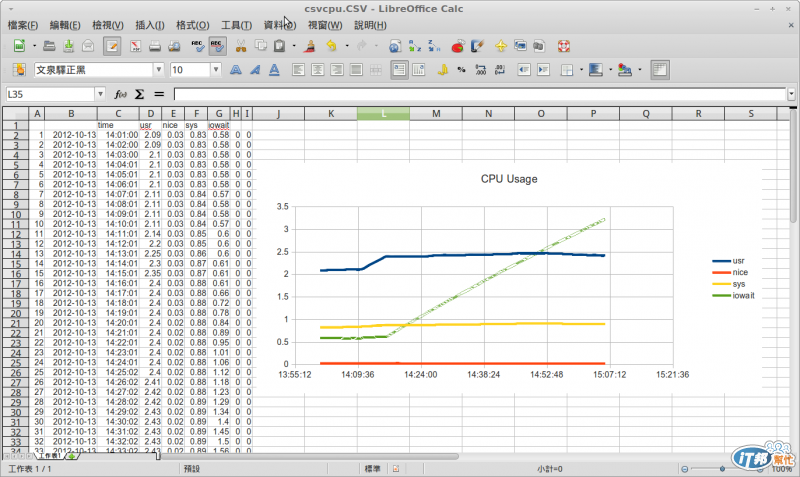Toggle AutoSpellcheck in the toolbar

click(217, 46)
